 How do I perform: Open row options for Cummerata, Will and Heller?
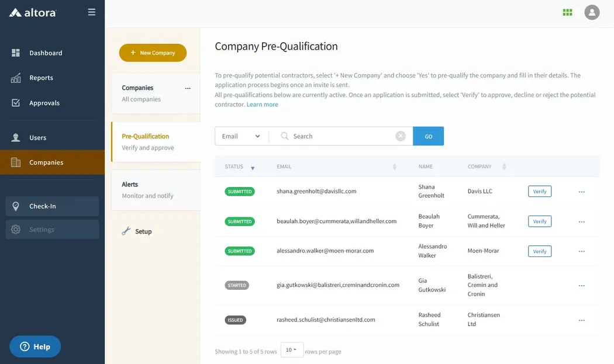[x=581, y=222]
